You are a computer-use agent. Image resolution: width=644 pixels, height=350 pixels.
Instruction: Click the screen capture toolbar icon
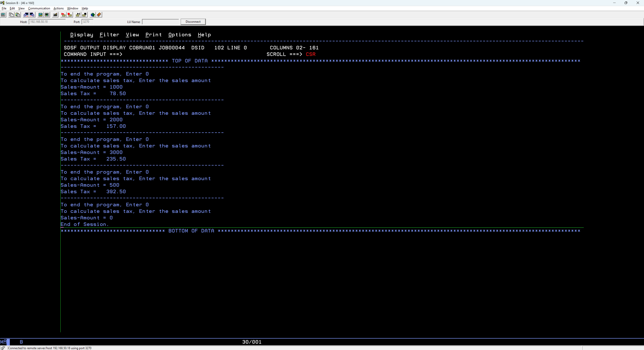tap(3, 15)
